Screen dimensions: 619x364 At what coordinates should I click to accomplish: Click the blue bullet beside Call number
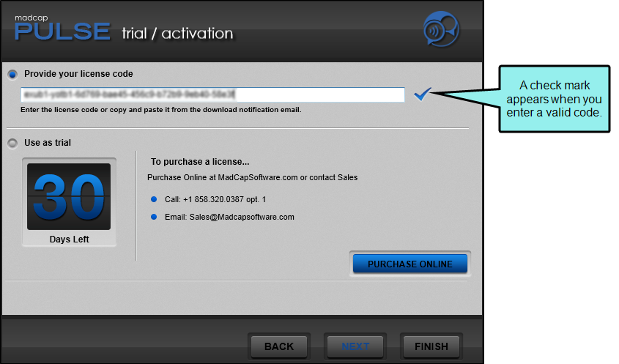point(154,199)
